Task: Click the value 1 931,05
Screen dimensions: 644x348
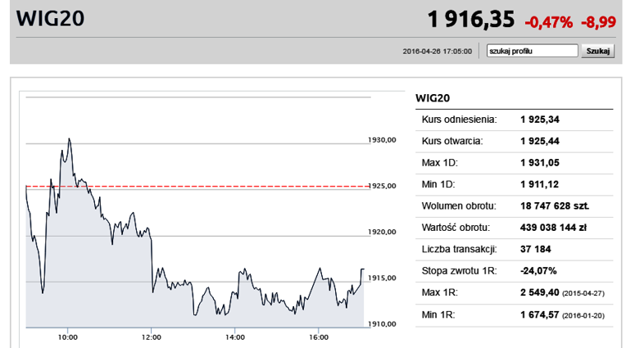Action: (x=540, y=163)
